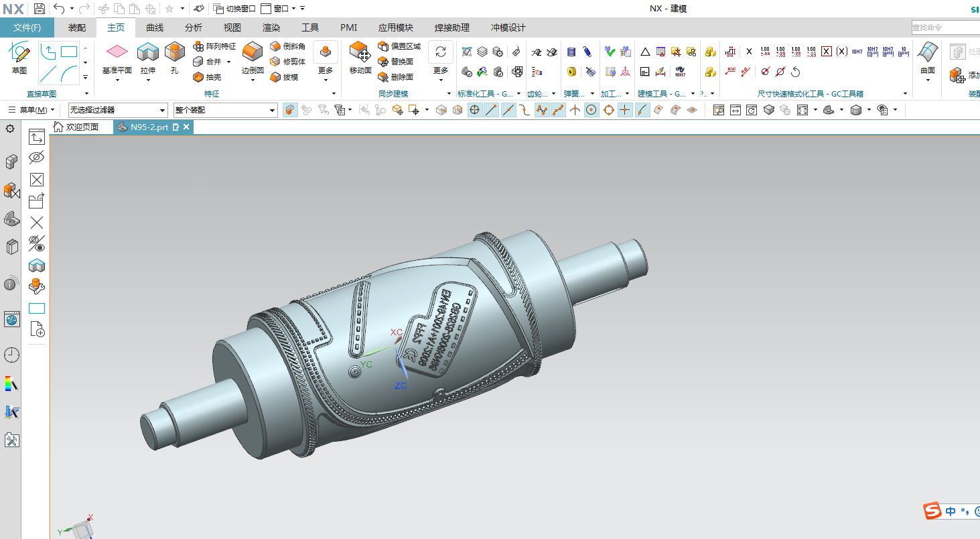Open the 草图 (Sketch) tool
Image resolution: width=980 pixels, height=539 pixels.
19,59
